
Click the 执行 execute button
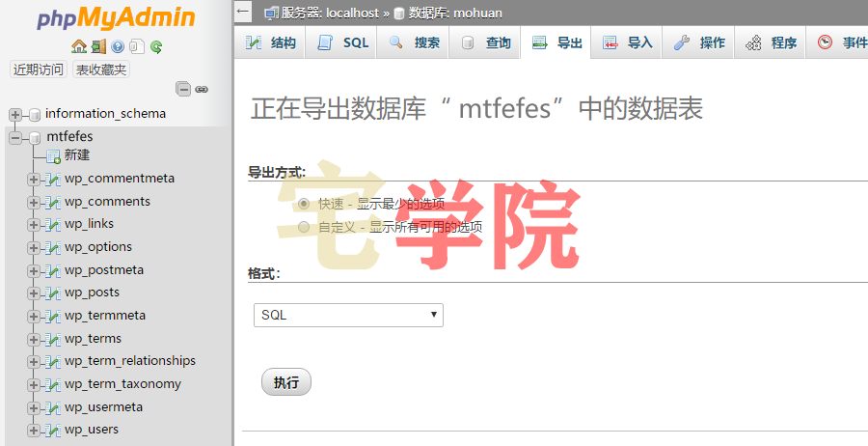click(x=286, y=382)
